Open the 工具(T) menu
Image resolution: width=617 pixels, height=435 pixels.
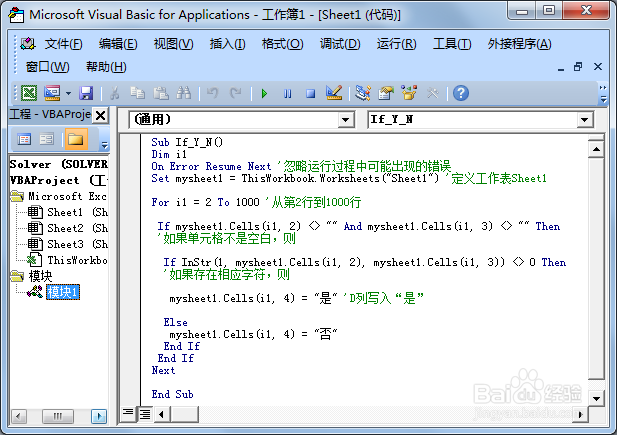(452, 44)
